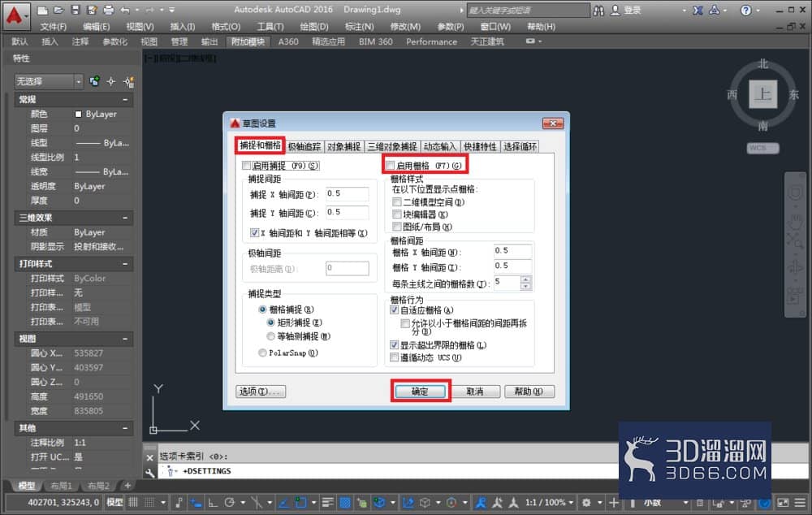Open the 文件(F) menu
Viewport: 812px width, 515px height.
click(x=54, y=27)
